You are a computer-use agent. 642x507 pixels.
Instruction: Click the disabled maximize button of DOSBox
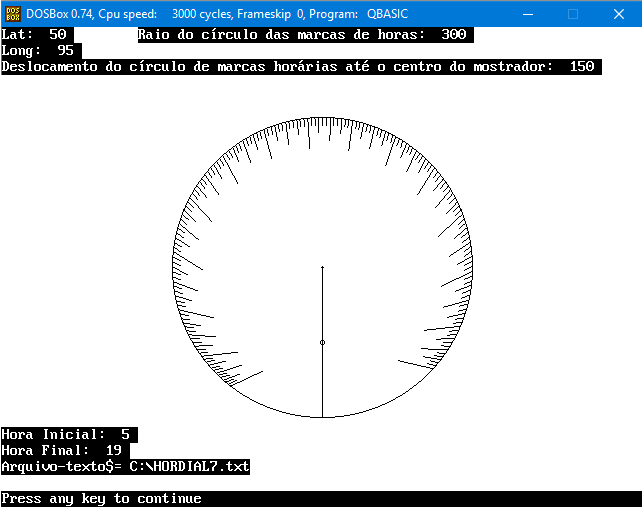(x=573, y=14)
